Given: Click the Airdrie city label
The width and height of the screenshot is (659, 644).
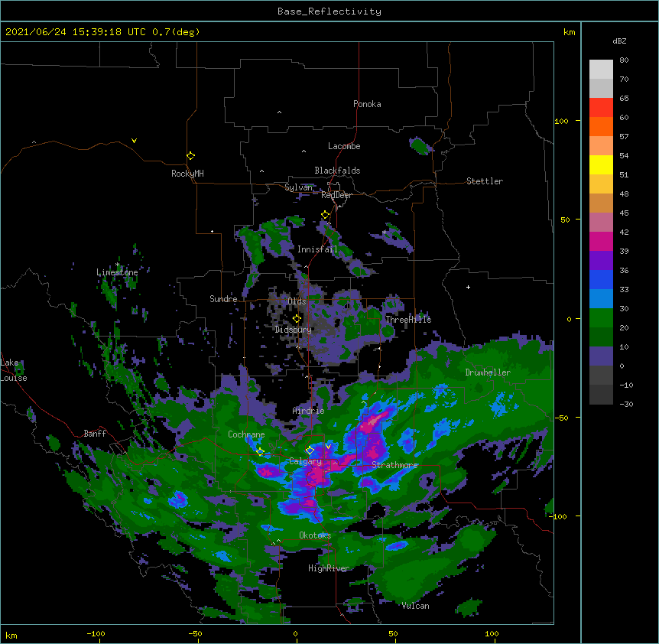Looking at the screenshot, I should [309, 411].
